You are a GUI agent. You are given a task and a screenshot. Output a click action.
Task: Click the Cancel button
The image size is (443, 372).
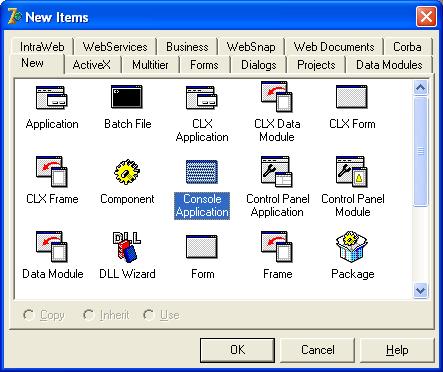[317, 350]
